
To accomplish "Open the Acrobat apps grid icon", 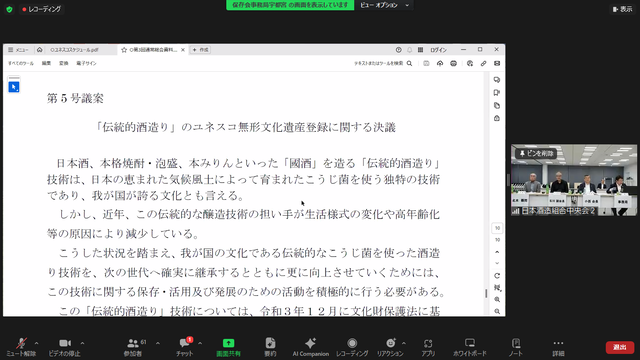I will click(x=420, y=50).
